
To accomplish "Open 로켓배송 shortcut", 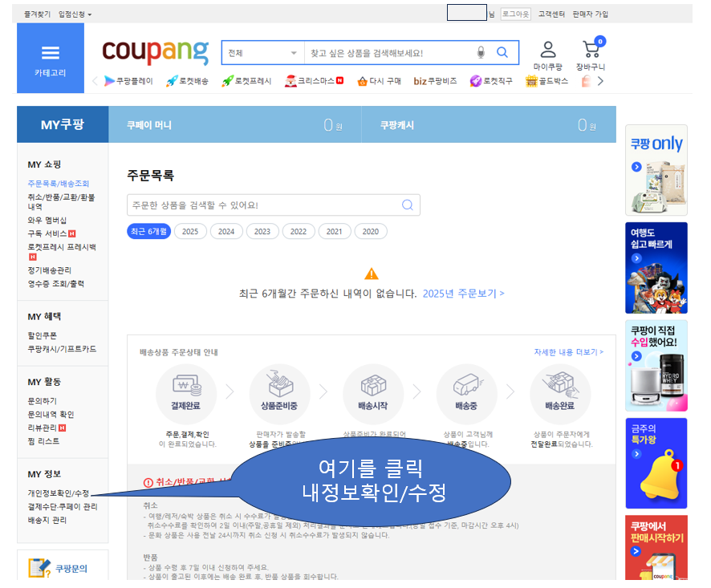I will [187, 81].
